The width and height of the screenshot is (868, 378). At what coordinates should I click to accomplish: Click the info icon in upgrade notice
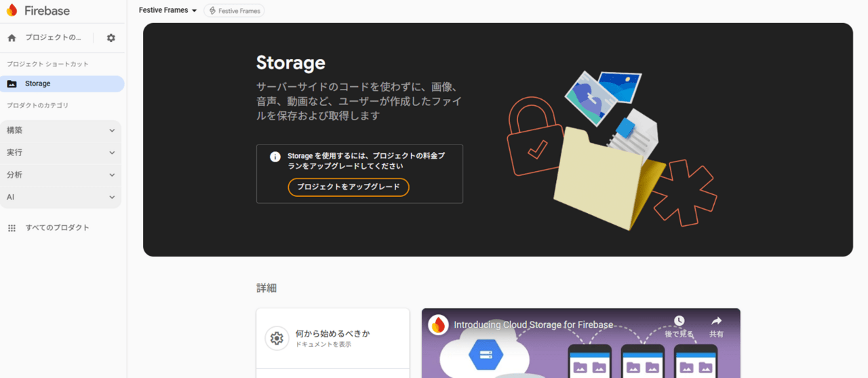click(x=275, y=157)
